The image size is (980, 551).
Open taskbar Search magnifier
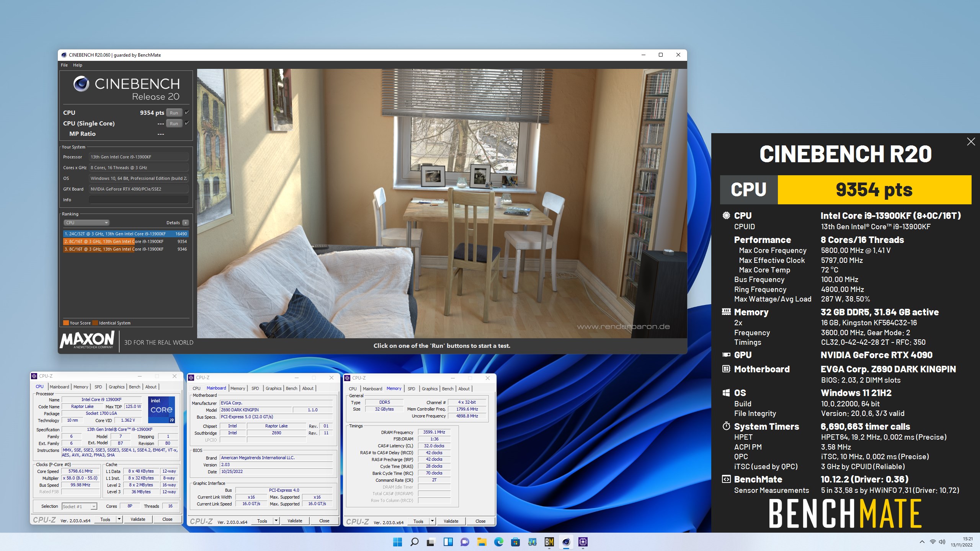[x=414, y=542]
